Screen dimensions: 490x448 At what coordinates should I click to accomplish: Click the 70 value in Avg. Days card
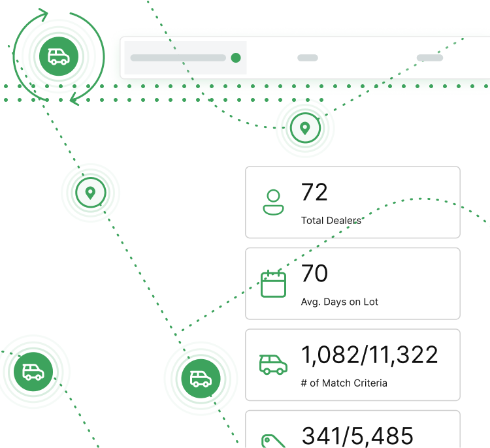click(x=314, y=274)
